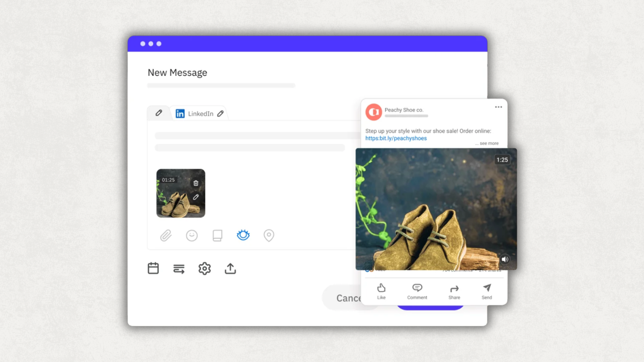This screenshot has width=644, height=362.
Task: Click the edit pencil beside LinkedIn label
Action: pos(220,114)
